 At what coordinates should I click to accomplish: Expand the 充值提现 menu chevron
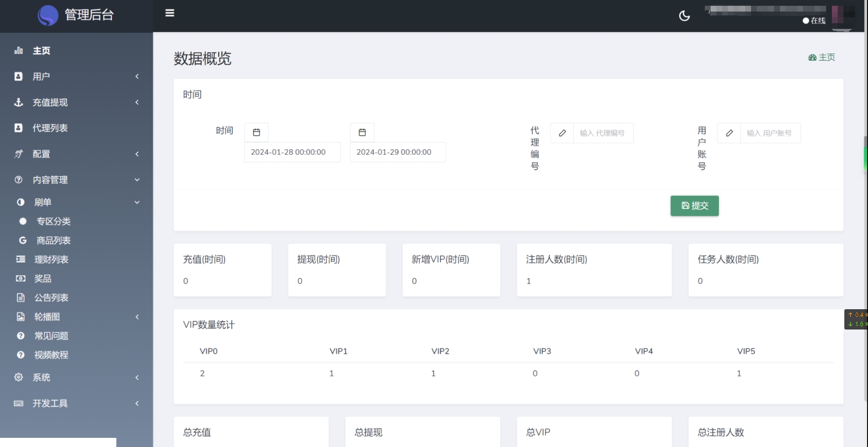137,102
